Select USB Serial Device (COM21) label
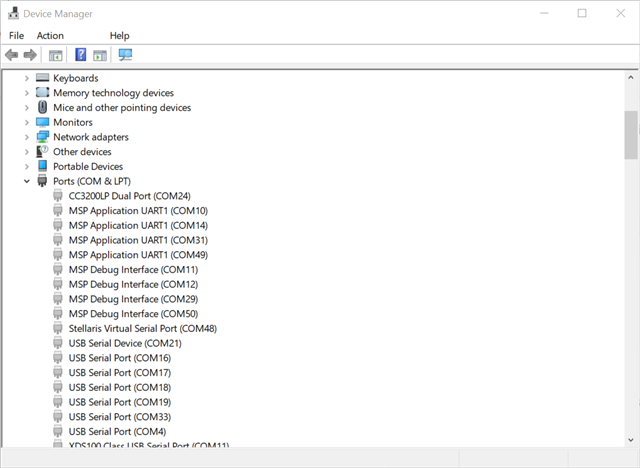 pos(125,343)
